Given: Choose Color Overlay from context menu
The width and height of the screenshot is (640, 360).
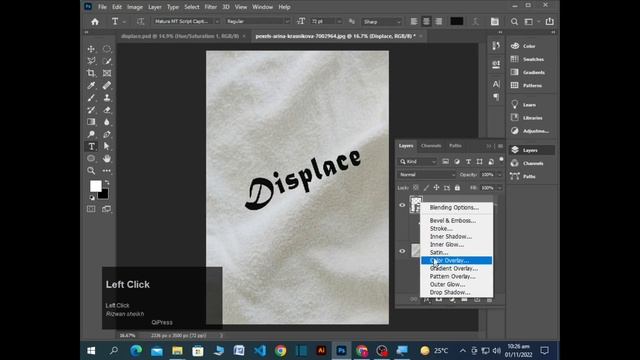Looking at the screenshot, I should tap(456, 260).
